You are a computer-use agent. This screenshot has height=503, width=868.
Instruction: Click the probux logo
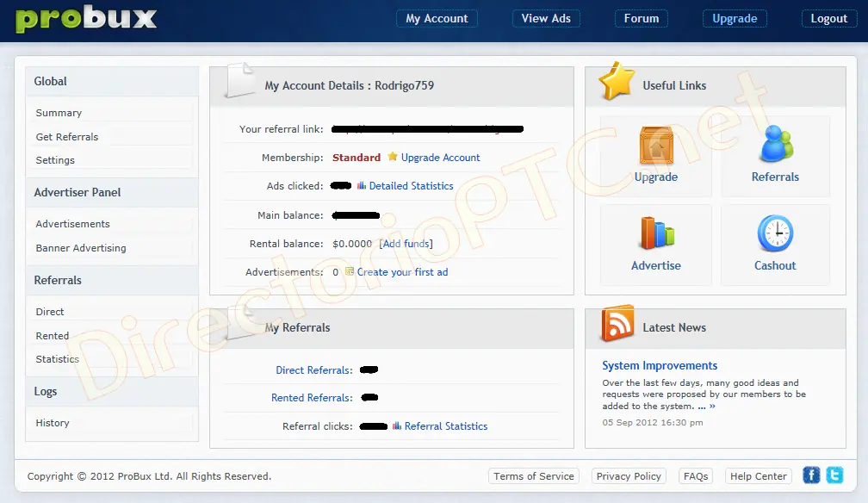pyautogui.click(x=86, y=18)
